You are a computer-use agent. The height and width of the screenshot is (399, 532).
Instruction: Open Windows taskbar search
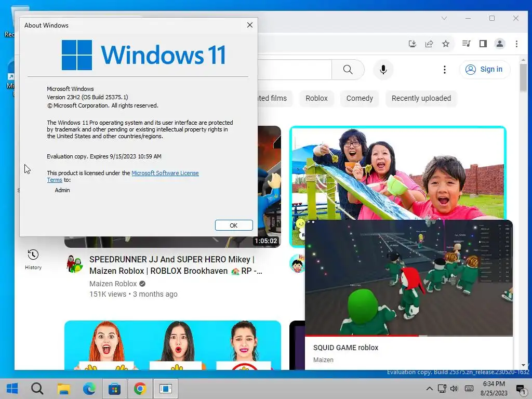37,389
